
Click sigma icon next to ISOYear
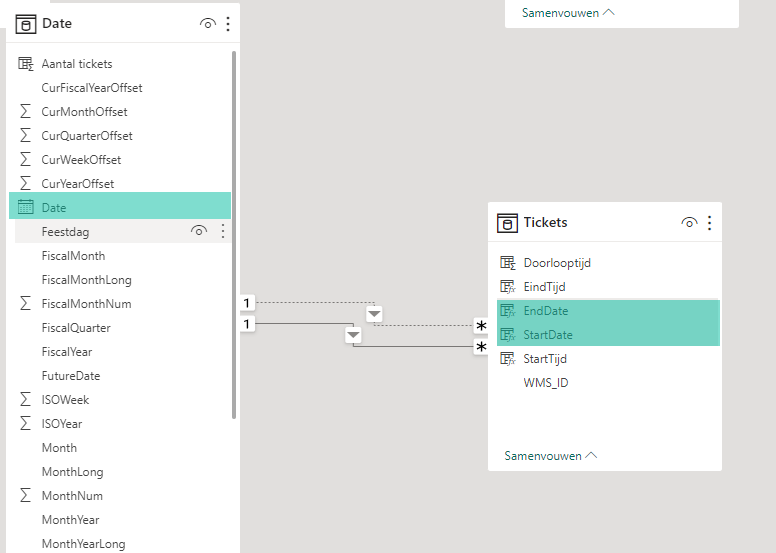coord(25,423)
